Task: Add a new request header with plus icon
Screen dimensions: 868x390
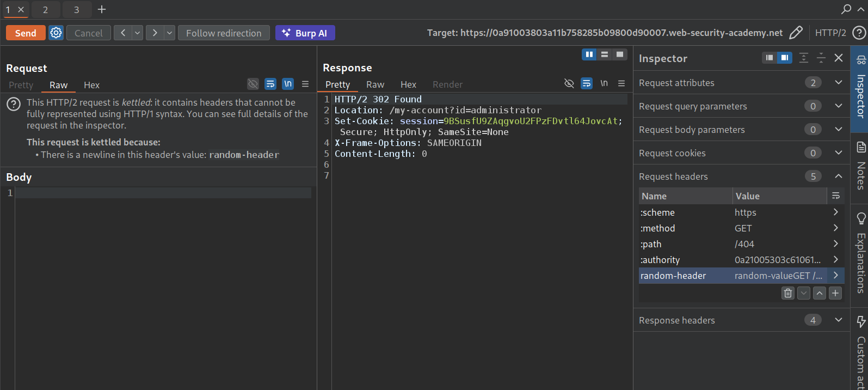Action: [835, 293]
